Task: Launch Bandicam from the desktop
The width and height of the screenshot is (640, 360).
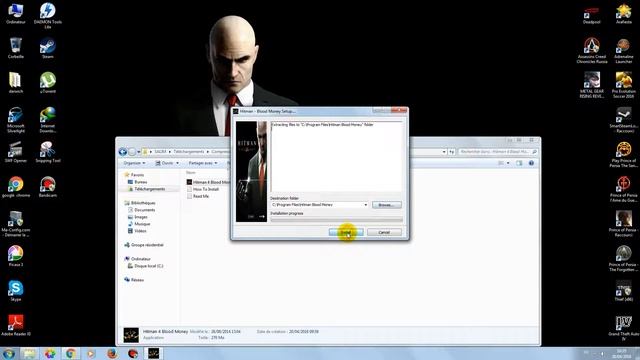Action: tap(48, 187)
